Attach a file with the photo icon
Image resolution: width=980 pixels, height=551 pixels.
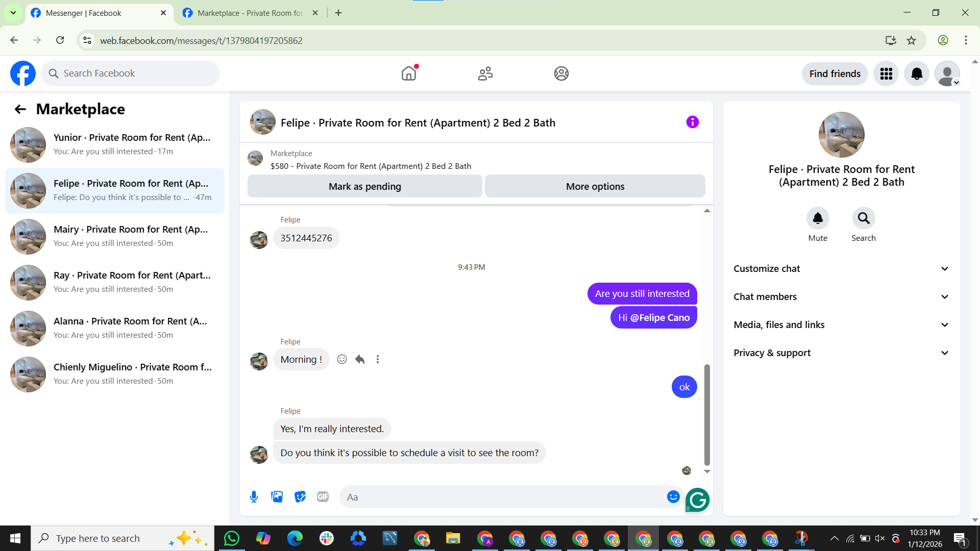[277, 497]
